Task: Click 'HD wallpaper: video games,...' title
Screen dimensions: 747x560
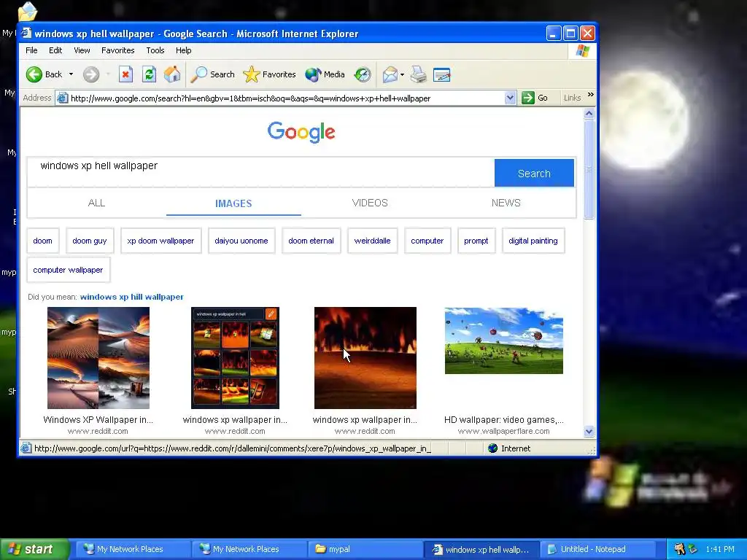Action: coord(504,419)
